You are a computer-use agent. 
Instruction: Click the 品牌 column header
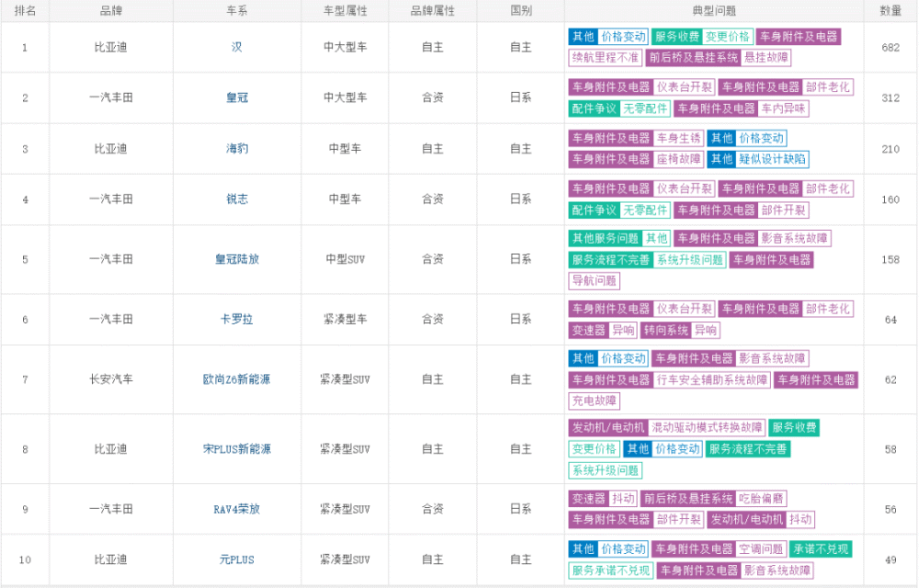pos(111,10)
